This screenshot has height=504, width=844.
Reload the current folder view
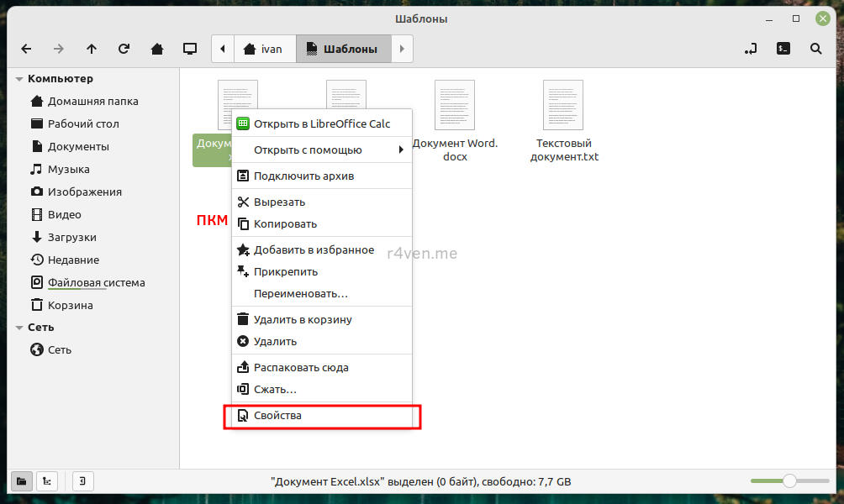point(124,49)
